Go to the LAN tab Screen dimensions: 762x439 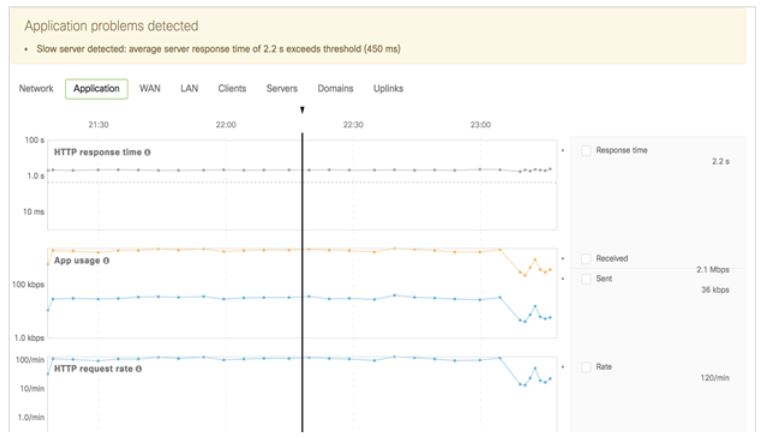(189, 89)
